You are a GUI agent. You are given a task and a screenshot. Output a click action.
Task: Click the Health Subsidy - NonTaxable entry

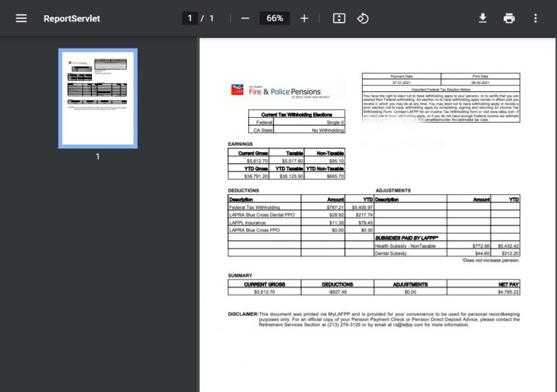[x=406, y=246]
